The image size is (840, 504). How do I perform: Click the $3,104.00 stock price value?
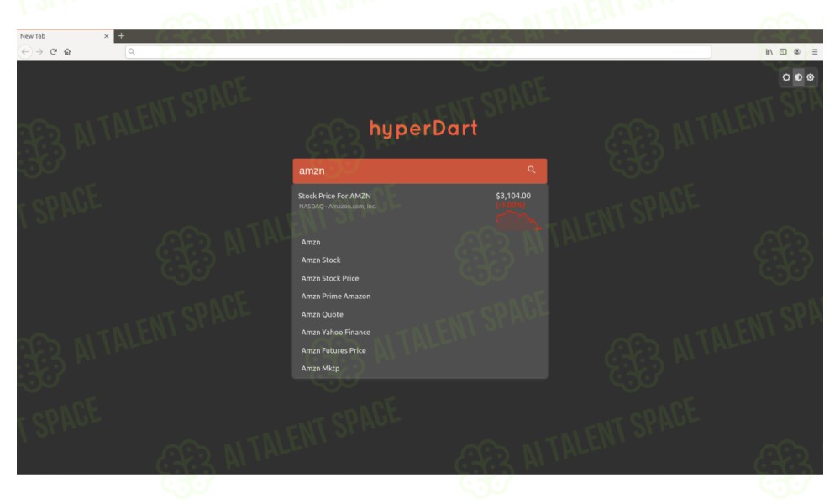pos(513,196)
